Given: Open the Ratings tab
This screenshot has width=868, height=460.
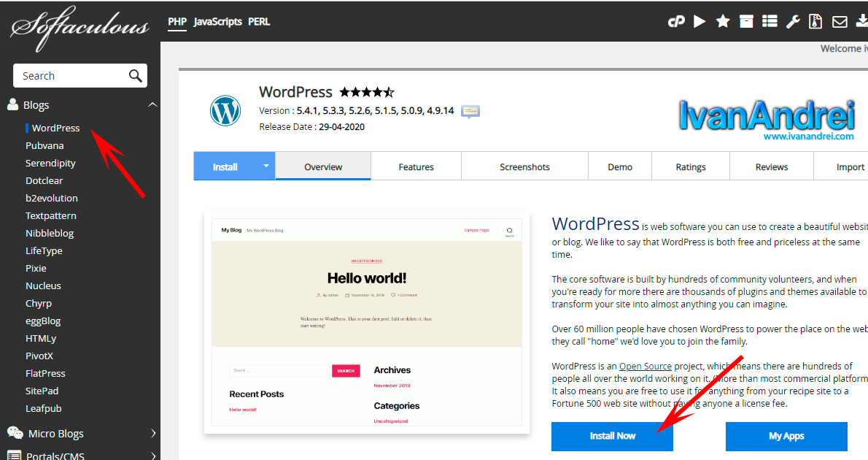Looking at the screenshot, I should pyautogui.click(x=690, y=166).
